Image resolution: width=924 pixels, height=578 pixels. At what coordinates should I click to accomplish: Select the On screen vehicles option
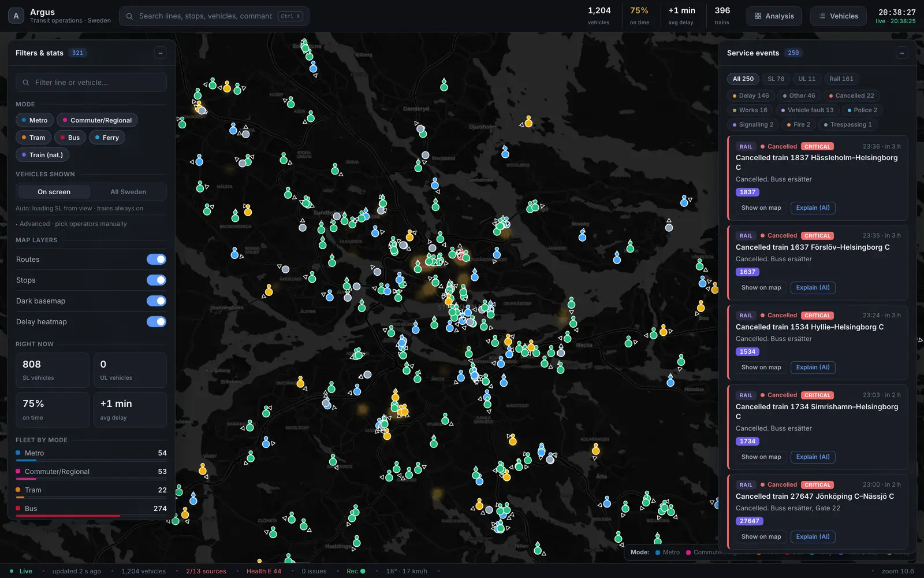pos(54,192)
